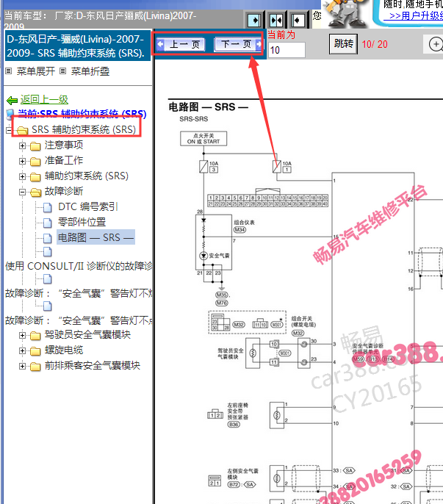Click the 菜单折叠 small list icon
This screenshot has height=504, width=443.
[x=63, y=71]
